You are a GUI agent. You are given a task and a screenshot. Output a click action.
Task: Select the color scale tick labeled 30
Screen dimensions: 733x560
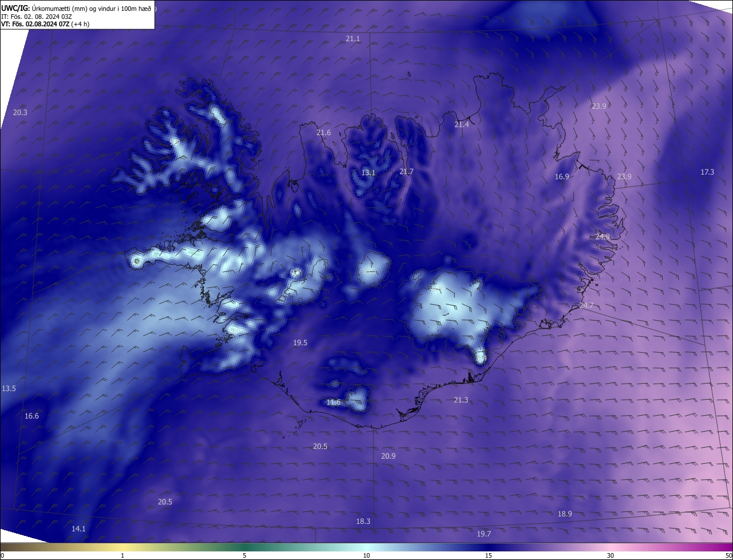[610, 555]
